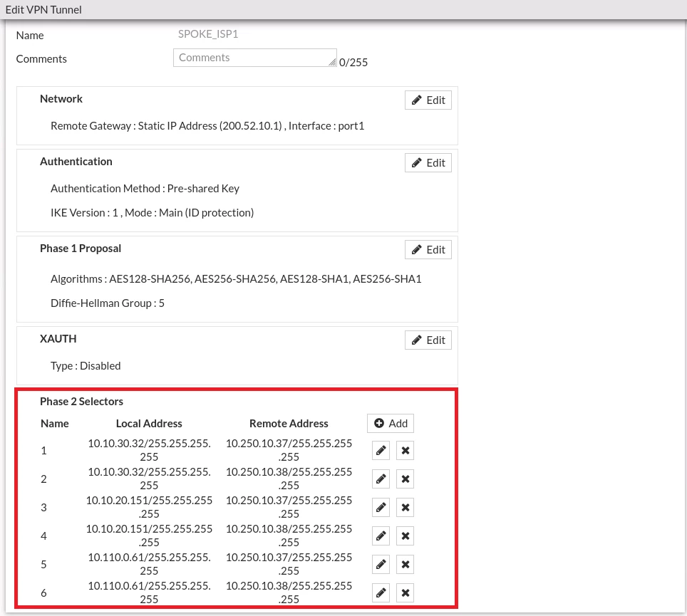Image resolution: width=687 pixels, height=616 pixels.
Task: Delete Phase 2 selector 1 with X icon
Action: (406, 450)
